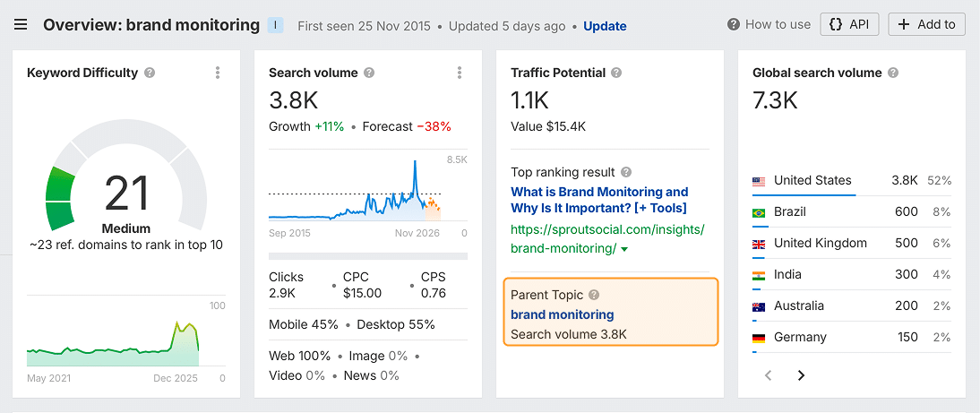Click the Value $15.4K text
The height and width of the screenshot is (413, 980).
tap(548, 127)
